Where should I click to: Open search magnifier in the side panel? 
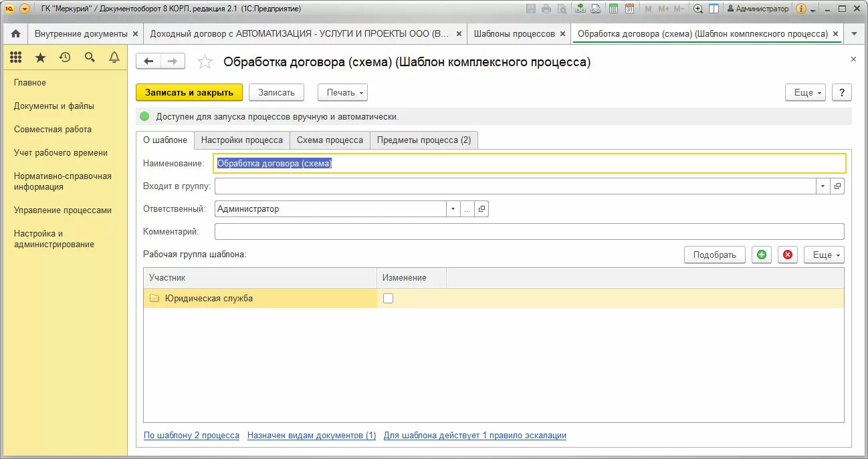(x=90, y=58)
